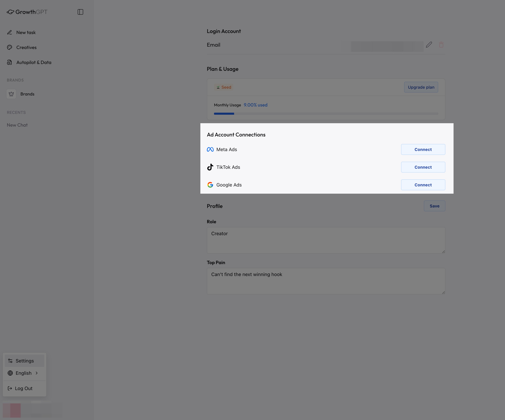
Task: Click the Top Pain resize handle
Action: [x=443, y=292]
